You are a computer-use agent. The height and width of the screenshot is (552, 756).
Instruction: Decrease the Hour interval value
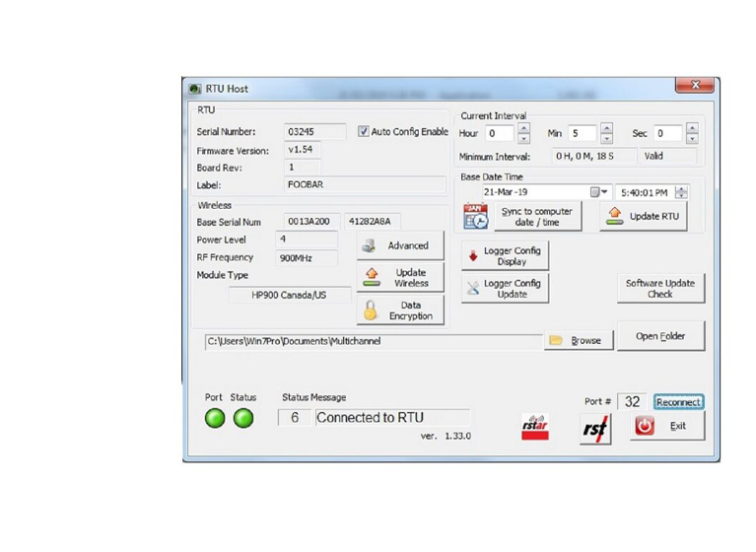pyautogui.click(x=523, y=138)
